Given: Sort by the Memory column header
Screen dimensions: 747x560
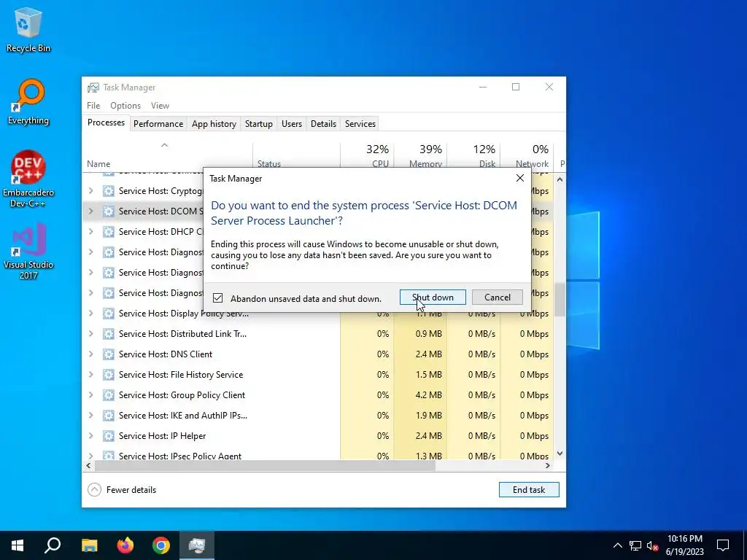Looking at the screenshot, I should [421, 155].
